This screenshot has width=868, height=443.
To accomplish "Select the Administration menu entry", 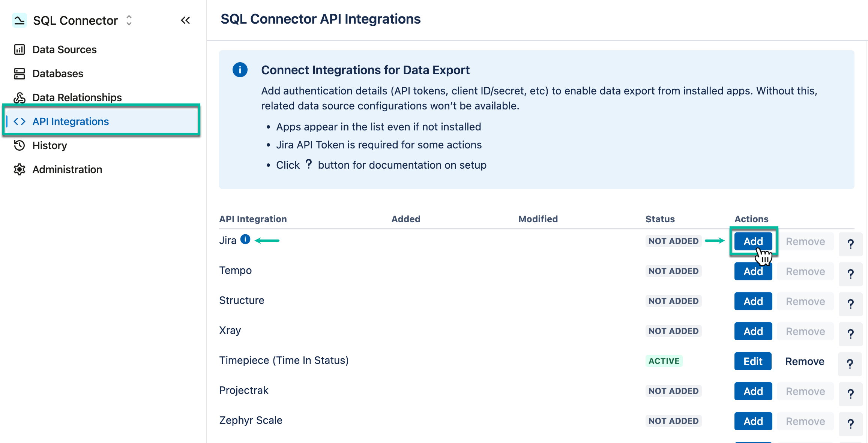I will pos(67,169).
